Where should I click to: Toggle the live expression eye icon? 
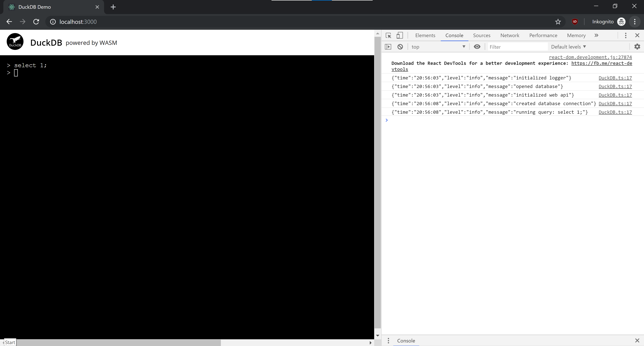click(477, 47)
